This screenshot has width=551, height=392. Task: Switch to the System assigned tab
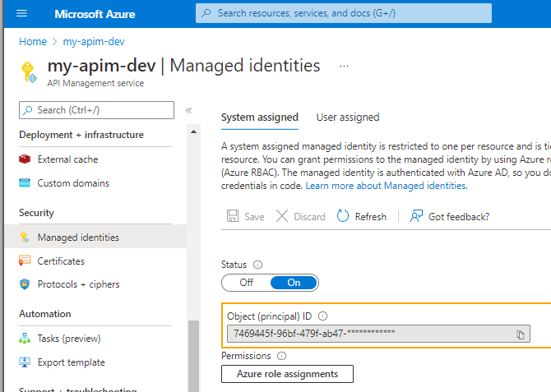[260, 118]
